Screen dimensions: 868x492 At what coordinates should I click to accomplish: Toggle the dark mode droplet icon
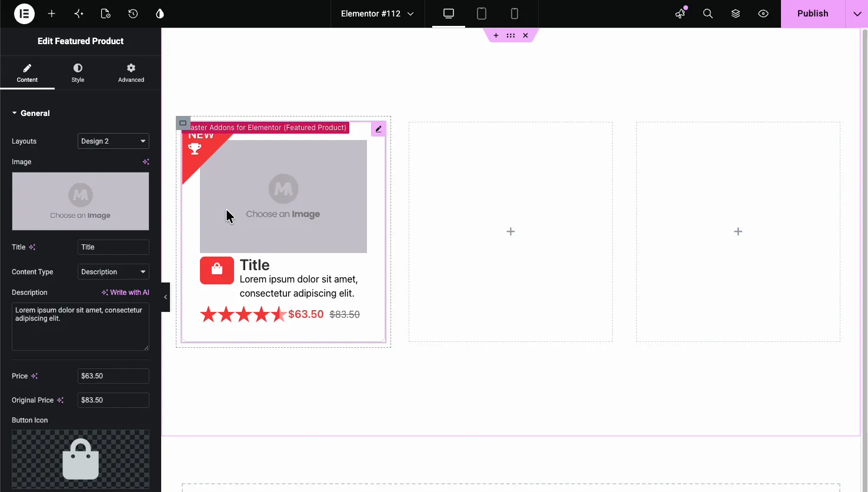(x=160, y=14)
